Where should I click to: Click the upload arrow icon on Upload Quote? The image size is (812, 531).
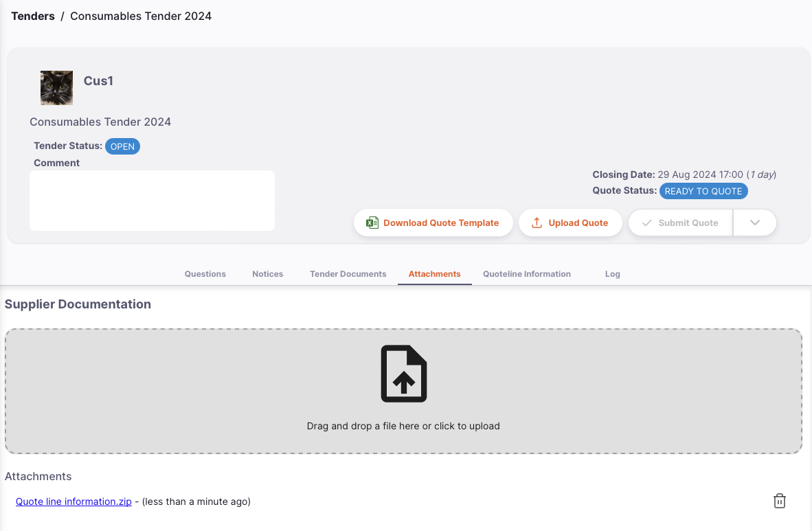coord(537,223)
